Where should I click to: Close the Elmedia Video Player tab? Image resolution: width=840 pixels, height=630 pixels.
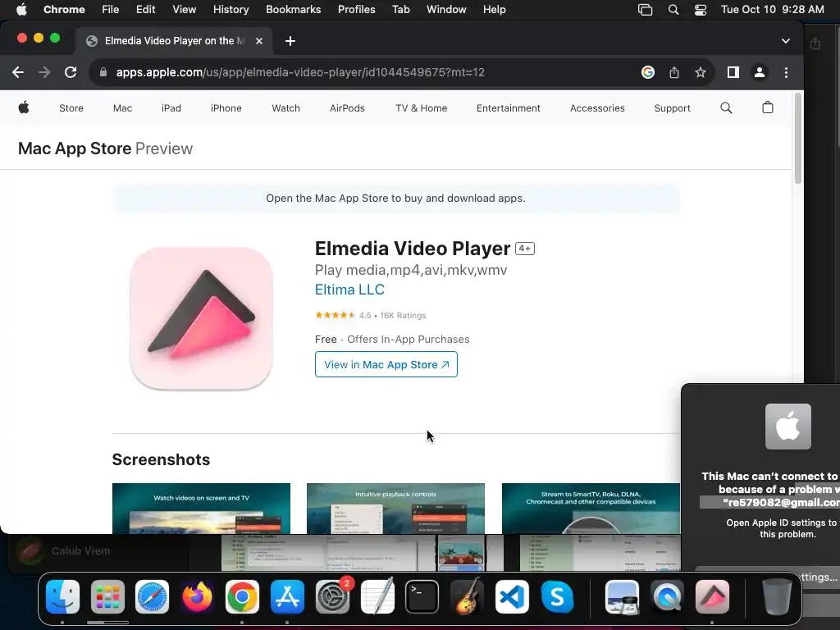258,41
